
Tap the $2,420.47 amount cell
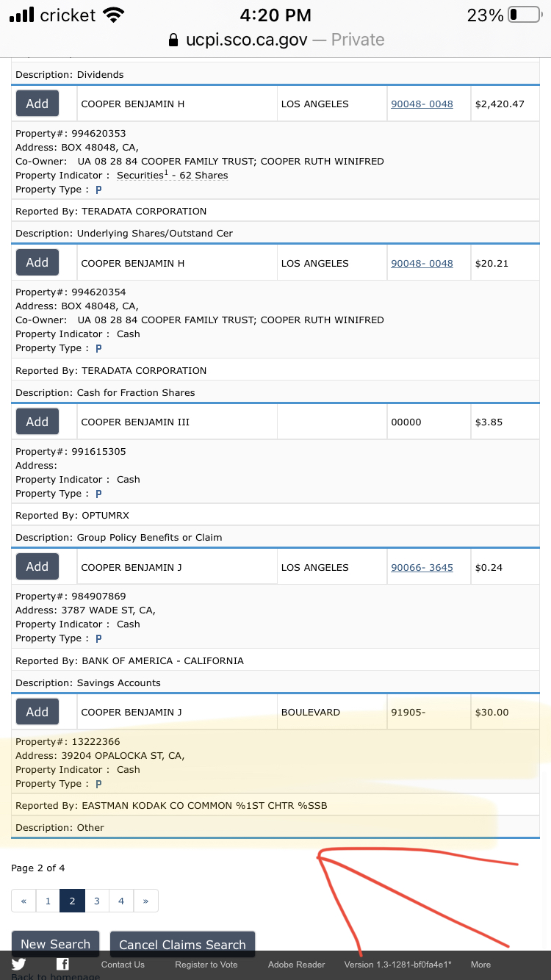tap(505, 104)
